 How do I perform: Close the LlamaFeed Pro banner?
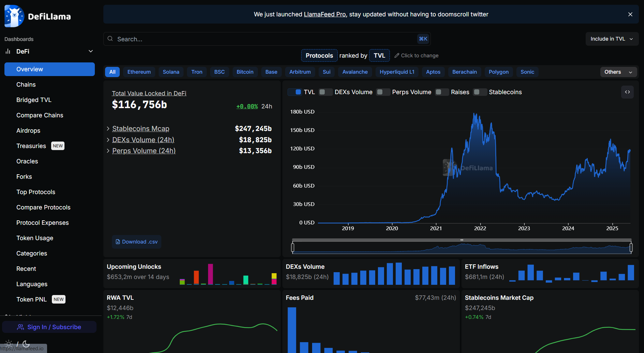[630, 14]
